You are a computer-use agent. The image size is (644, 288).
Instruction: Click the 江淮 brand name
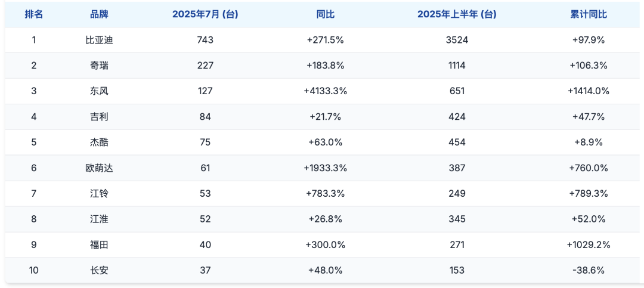99,219
